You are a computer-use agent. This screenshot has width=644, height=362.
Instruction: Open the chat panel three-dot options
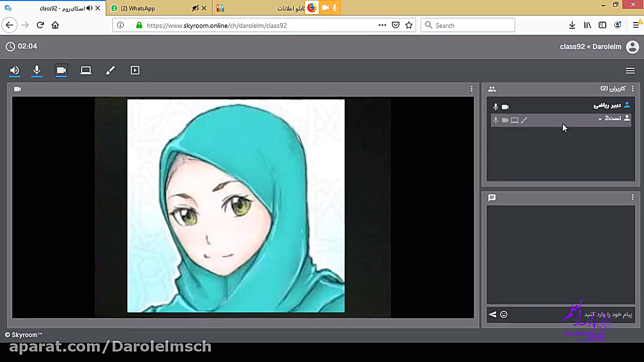point(632,198)
